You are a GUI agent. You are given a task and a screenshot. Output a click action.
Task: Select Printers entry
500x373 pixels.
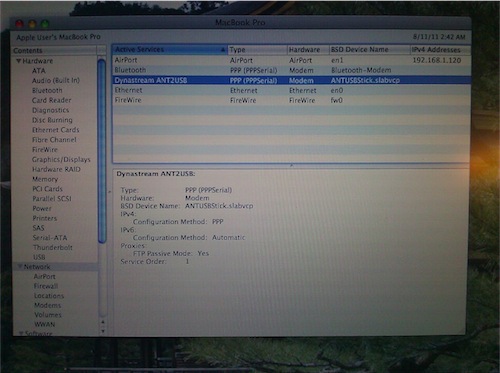45,218
